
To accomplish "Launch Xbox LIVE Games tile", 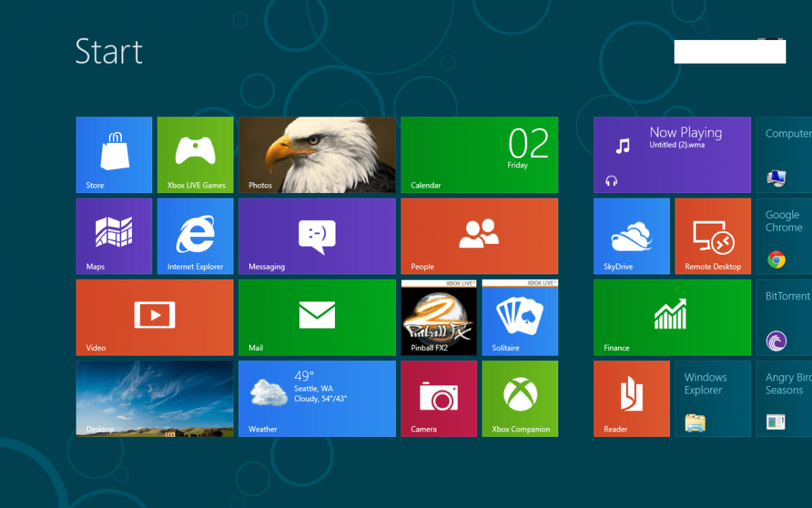I will pos(195,154).
